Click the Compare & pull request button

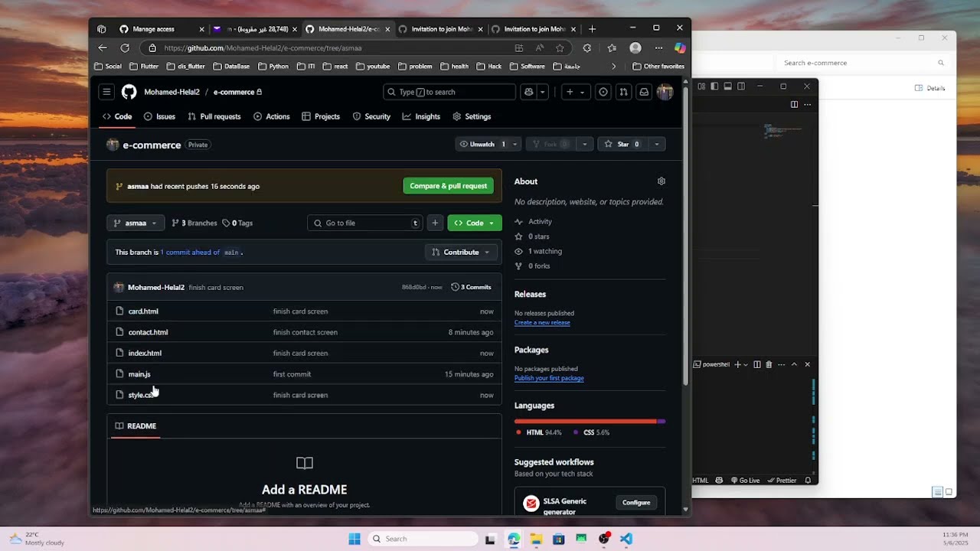448,186
